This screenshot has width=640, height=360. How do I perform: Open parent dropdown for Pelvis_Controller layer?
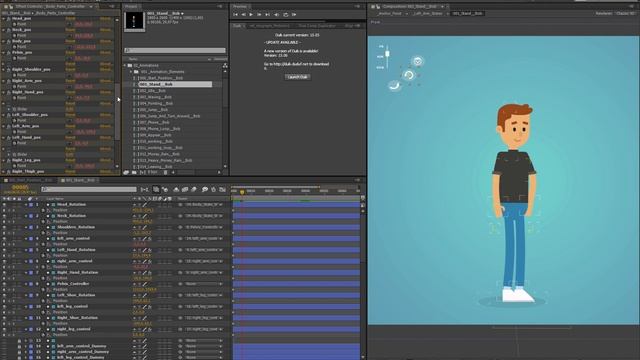coord(203,284)
